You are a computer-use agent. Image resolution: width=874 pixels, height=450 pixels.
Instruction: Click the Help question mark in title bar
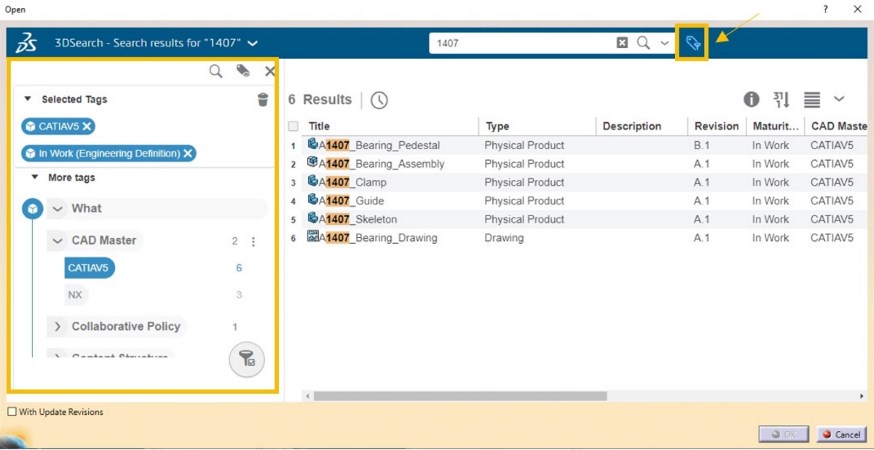825,9
